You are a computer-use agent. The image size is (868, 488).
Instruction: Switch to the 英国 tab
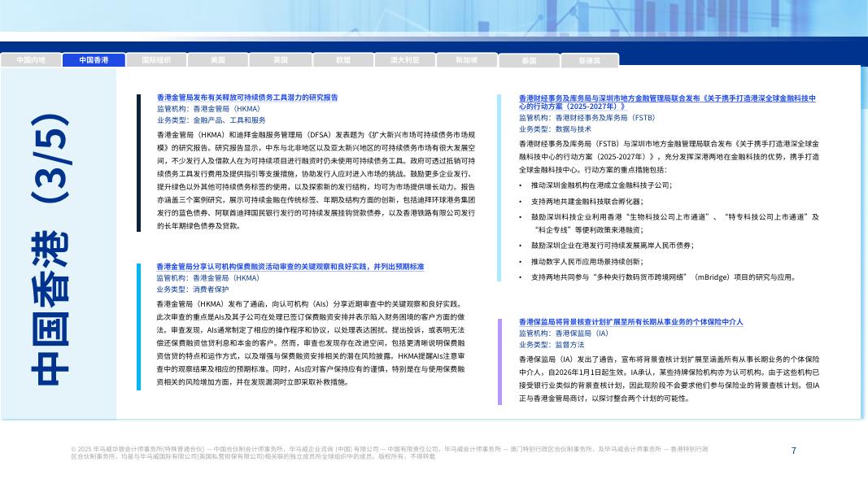click(x=281, y=59)
